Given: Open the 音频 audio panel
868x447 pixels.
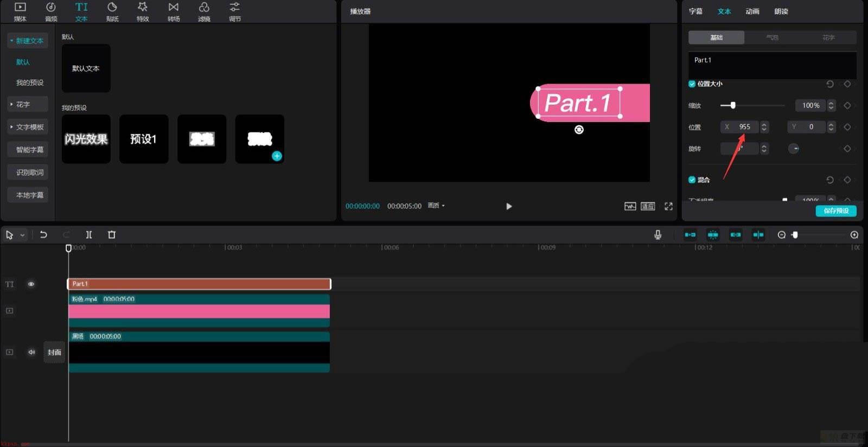Looking at the screenshot, I should (x=51, y=11).
